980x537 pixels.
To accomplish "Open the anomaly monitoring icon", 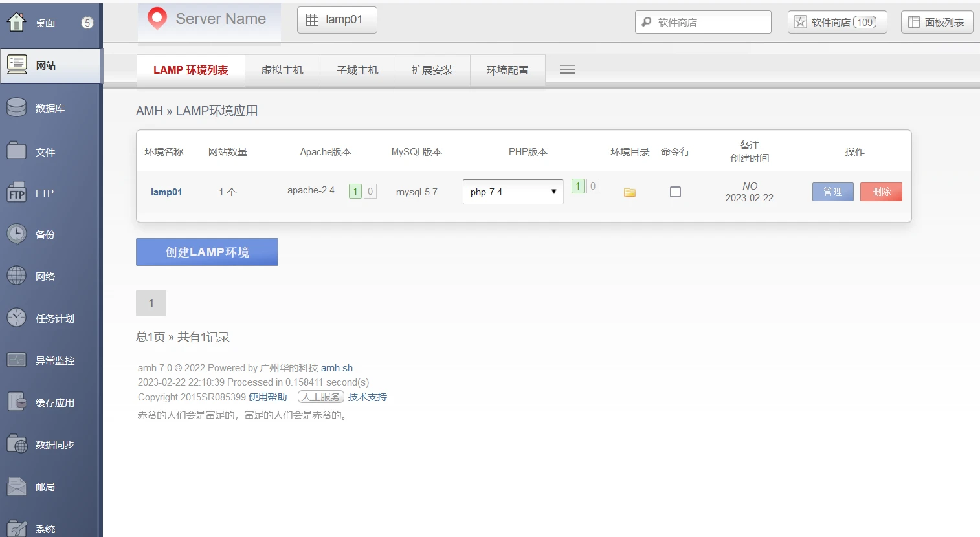I will [x=17, y=360].
